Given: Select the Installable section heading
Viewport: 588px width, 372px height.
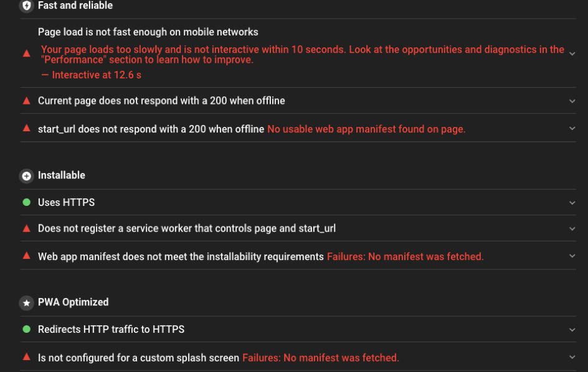Looking at the screenshot, I should (61, 175).
